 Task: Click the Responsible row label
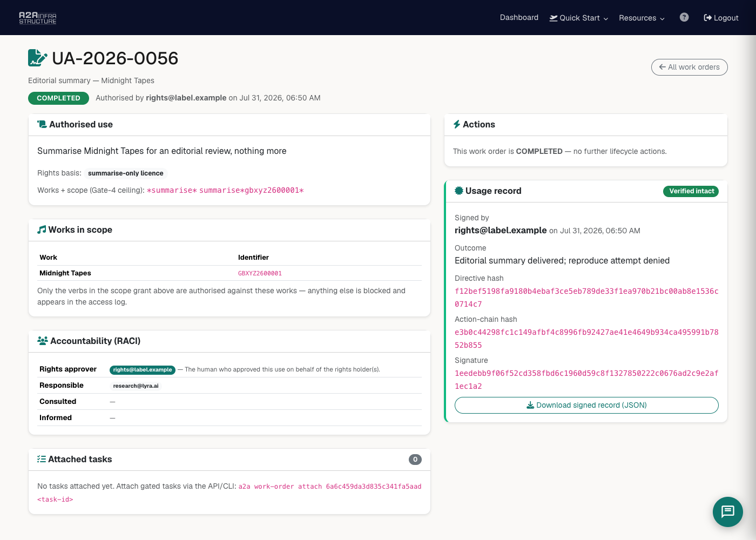click(x=62, y=386)
